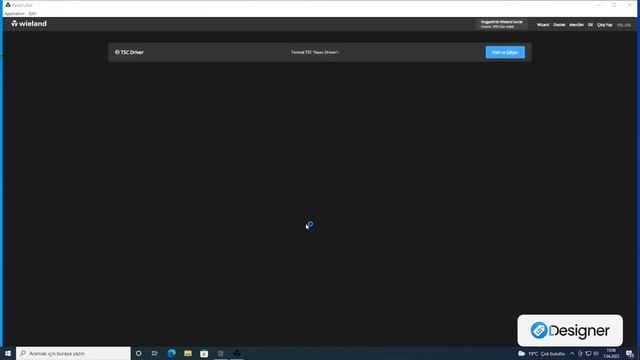Image resolution: width=640 pixels, height=360 pixels.
Task: Click the taskbar search box
Action: pos(73,353)
